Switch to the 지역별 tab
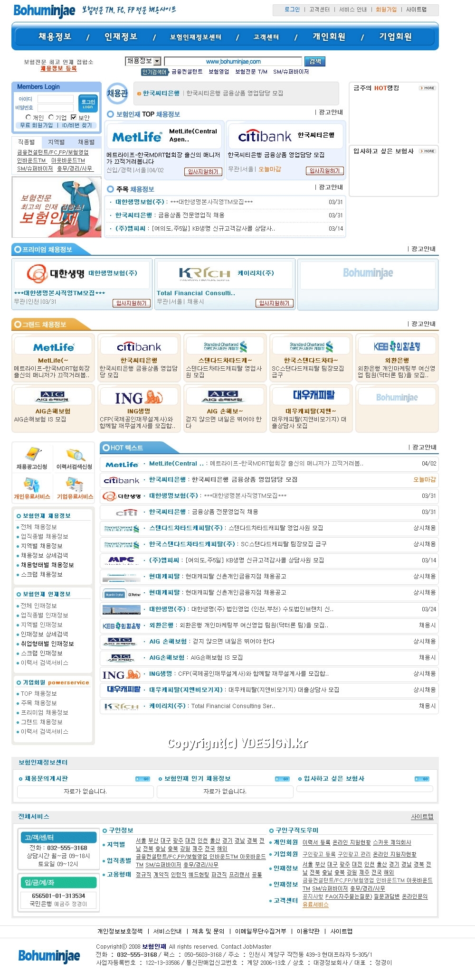The width and height of the screenshot is (475, 980). click(x=57, y=142)
